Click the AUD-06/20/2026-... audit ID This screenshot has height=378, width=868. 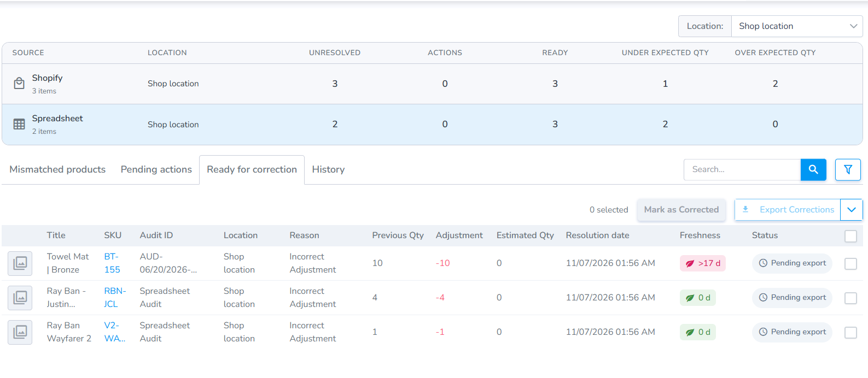(x=168, y=263)
